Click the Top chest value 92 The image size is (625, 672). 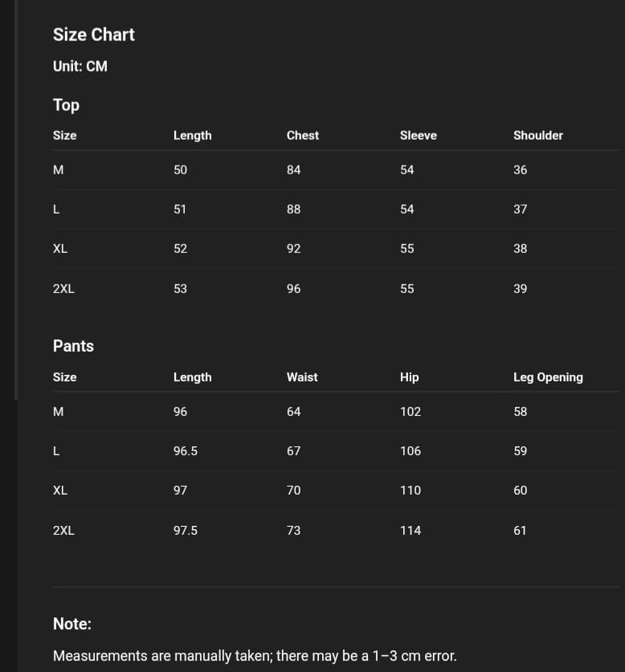click(294, 249)
